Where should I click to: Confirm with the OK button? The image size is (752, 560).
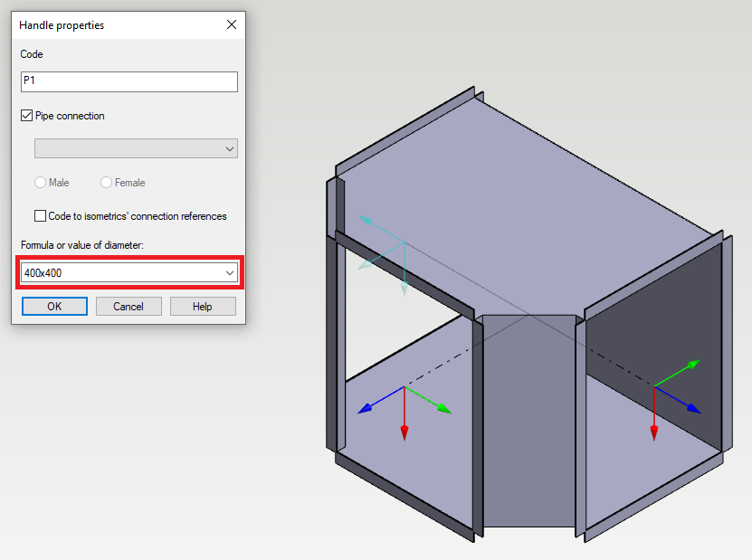click(54, 307)
